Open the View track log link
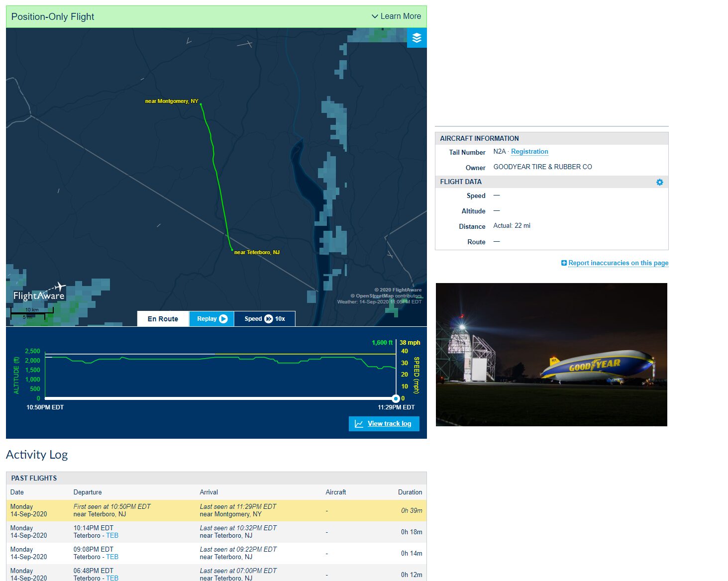This screenshot has height=581, width=728. pos(389,424)
